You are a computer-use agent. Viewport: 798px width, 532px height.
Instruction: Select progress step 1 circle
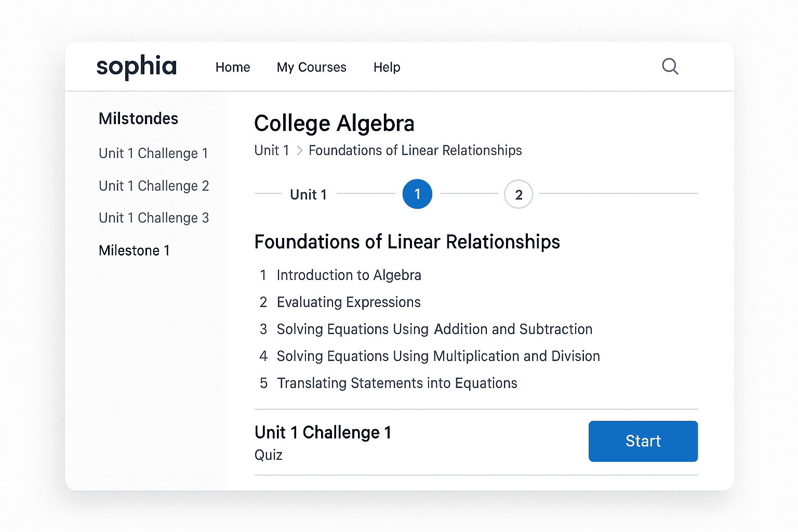417,194
